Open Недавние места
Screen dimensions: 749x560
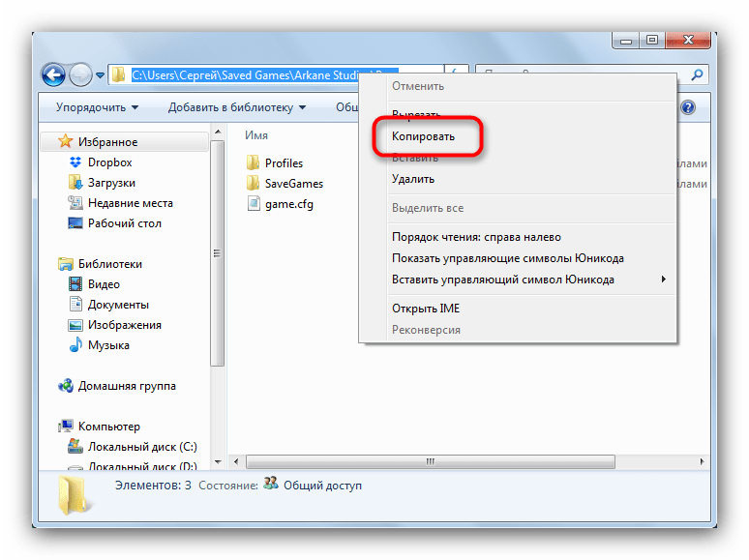pyautogui.click(x=131, y=203)
